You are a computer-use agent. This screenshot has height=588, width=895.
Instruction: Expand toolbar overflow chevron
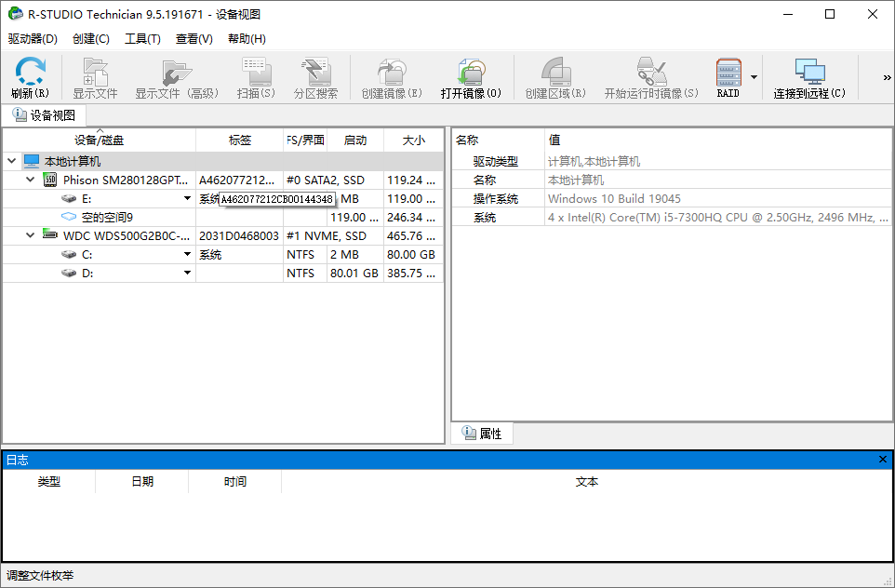point(887,78)
